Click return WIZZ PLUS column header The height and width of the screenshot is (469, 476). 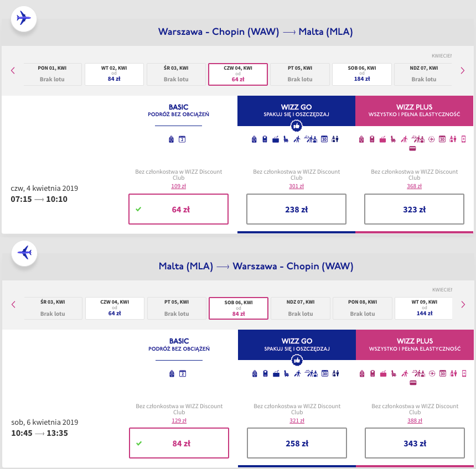[x=415, y=345]
